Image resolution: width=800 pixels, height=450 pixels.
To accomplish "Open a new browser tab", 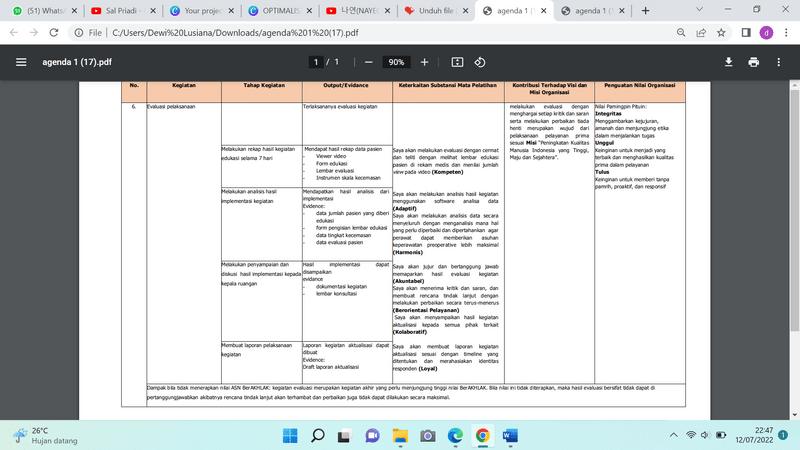I will point(645,11).
